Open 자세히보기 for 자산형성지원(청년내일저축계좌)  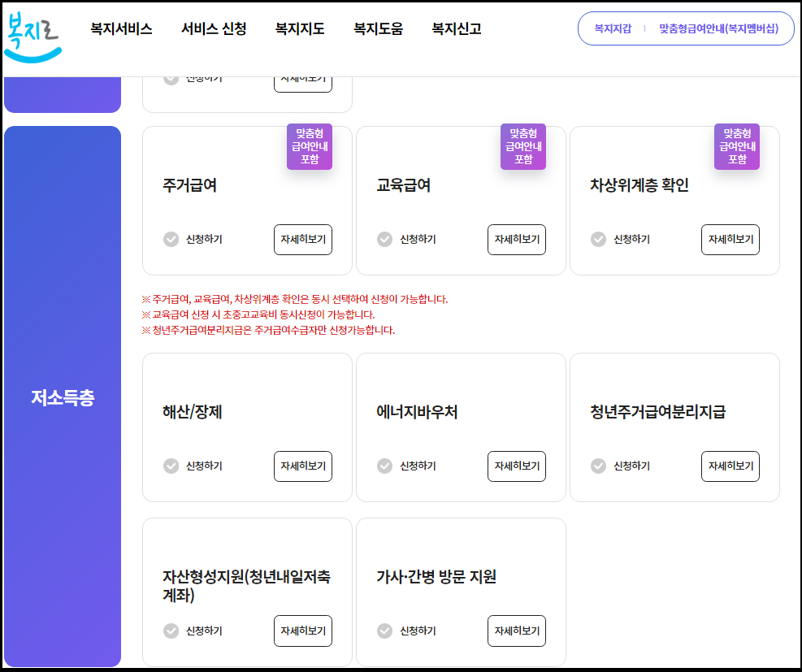click(x=302, y=631)
